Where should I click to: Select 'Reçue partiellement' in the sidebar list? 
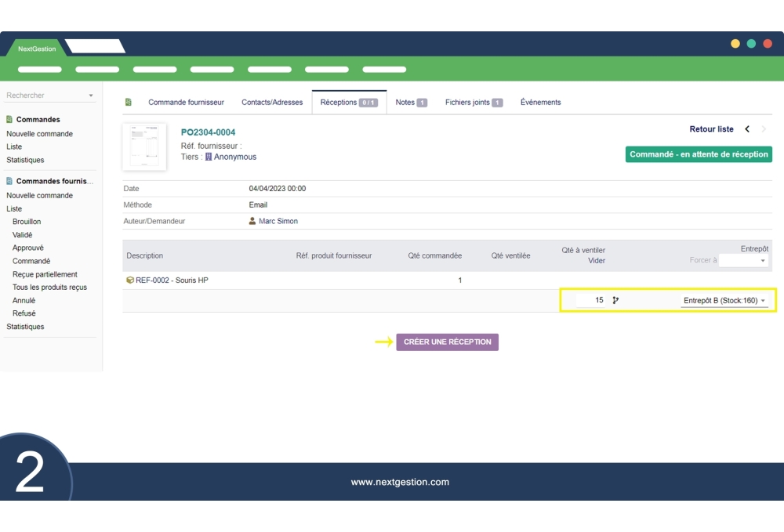click(45, 274)
